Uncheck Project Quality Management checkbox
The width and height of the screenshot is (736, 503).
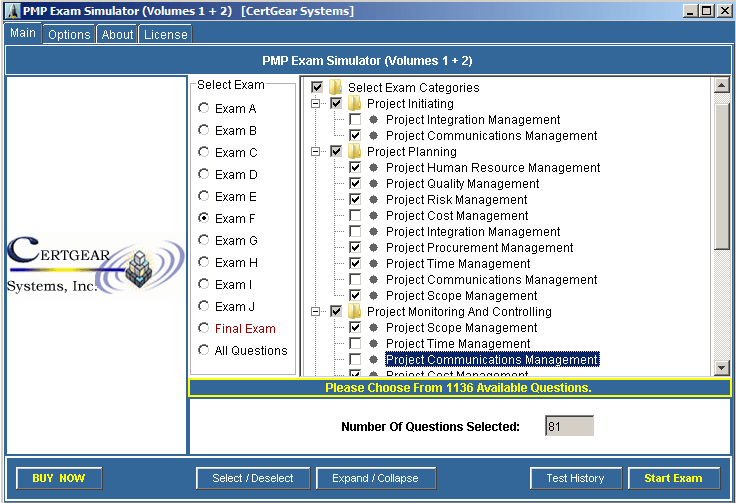[x=355, y=183]
